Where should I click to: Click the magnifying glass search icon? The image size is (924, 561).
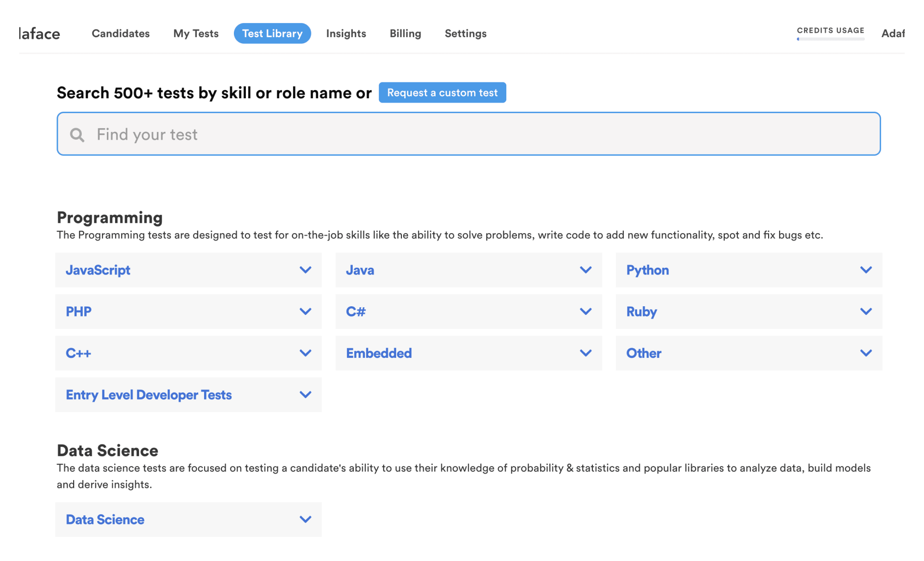click(77, 135)
